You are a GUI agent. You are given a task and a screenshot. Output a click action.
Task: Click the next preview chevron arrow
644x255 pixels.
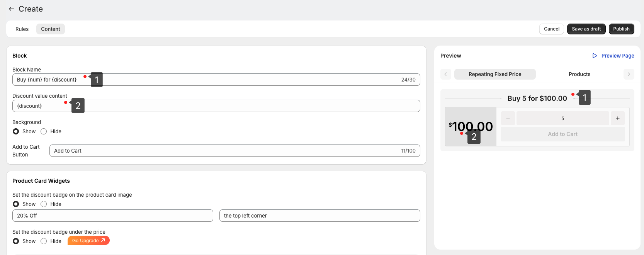click(x=629, y=74)
